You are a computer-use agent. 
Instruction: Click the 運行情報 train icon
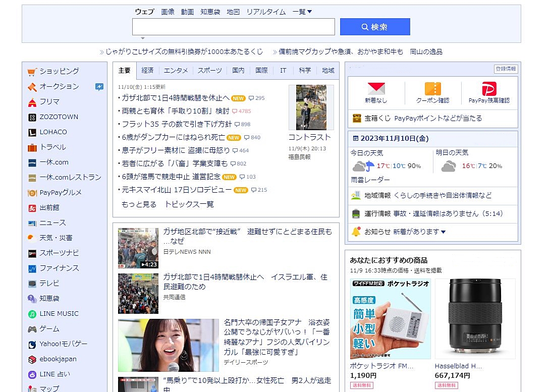pos(356,213)
